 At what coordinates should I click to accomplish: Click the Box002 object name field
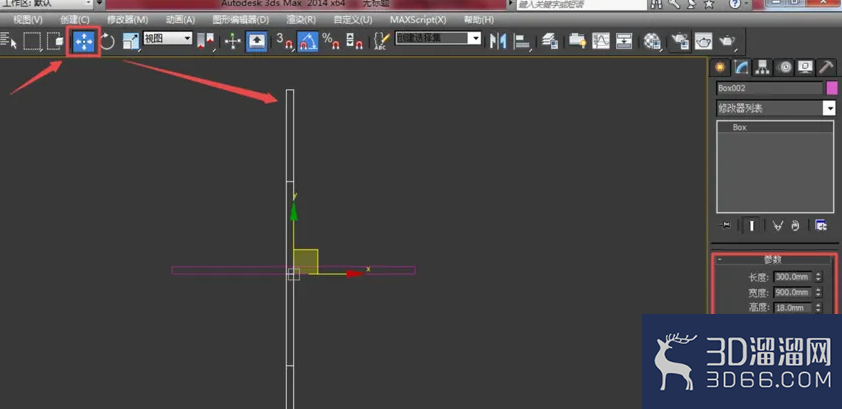[x=770, y=88]
